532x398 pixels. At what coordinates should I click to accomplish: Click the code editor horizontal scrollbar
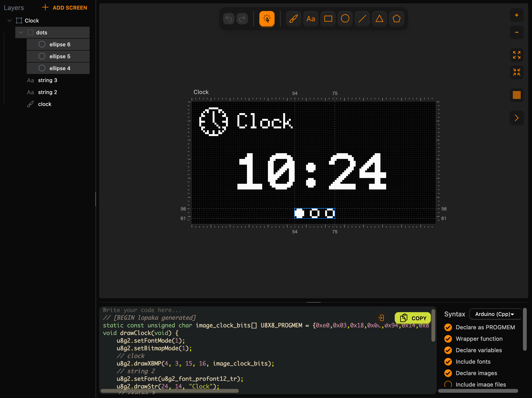[x=169, y=391]
